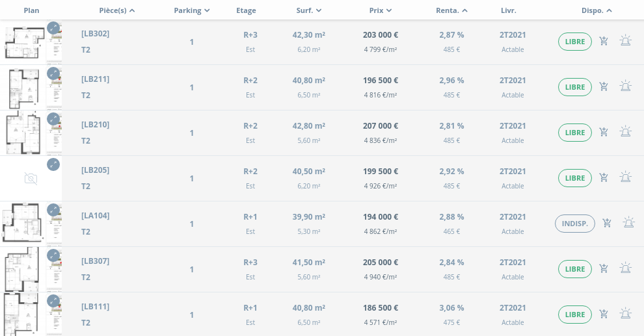The width and height of the screenshot is (644, 336).
Task: Expand the floor plan of LB302
Action: click(53, 28)
